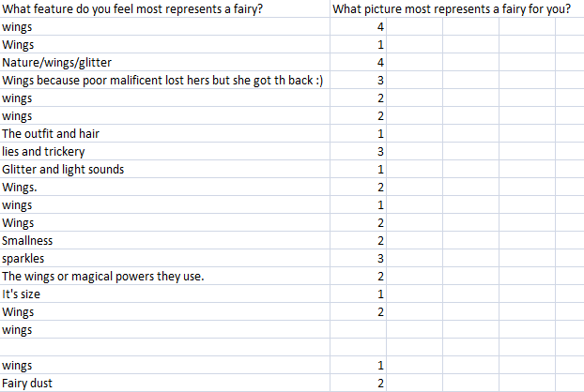Click the 'Glitter and light sounds' cell
The height and width of the screenshot is (392, 584).
click(164, 169)
